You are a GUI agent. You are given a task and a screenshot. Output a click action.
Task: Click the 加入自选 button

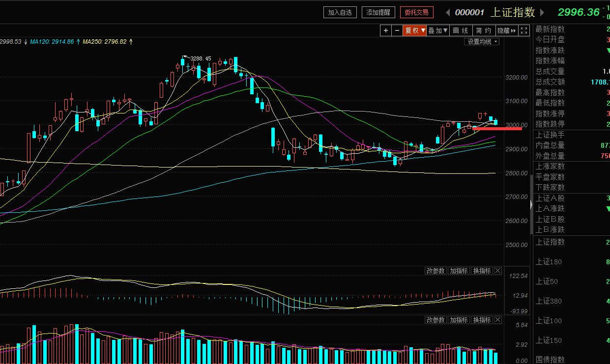click(x=340, y=12)
